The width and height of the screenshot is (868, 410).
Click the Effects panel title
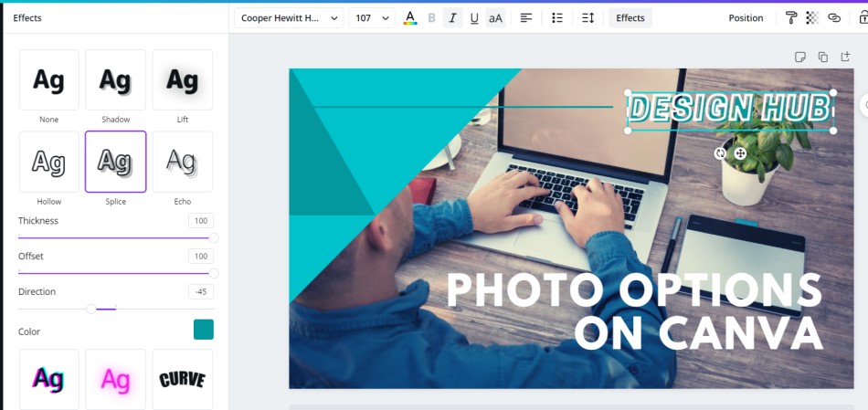[27, 17]
